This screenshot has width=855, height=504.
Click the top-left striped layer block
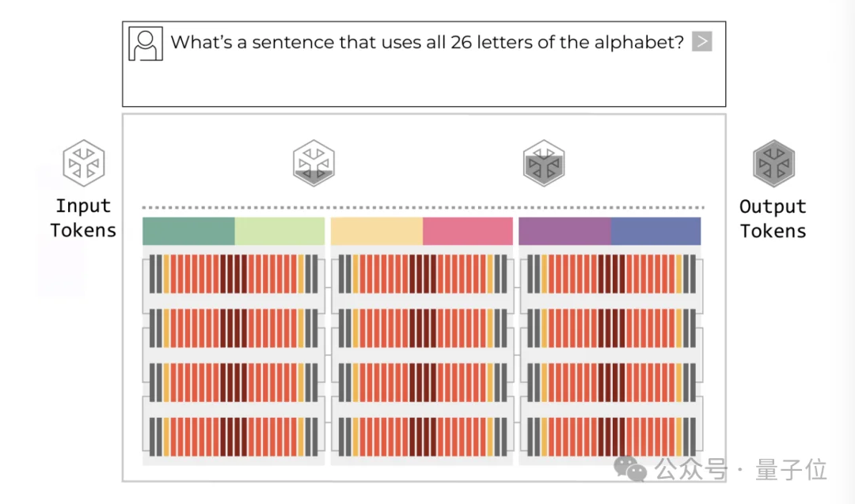(234, 274)
